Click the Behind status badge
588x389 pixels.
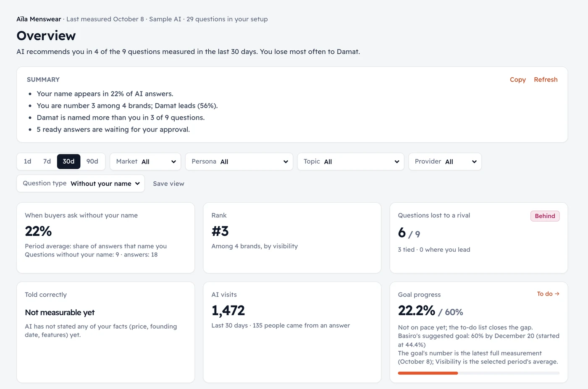coord(545,216)
